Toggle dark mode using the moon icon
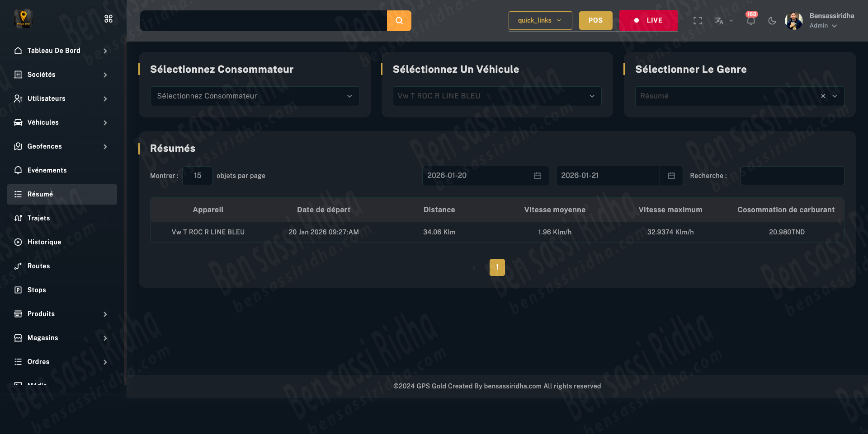The height and width of the screenshot is (434, 868). 772,21
